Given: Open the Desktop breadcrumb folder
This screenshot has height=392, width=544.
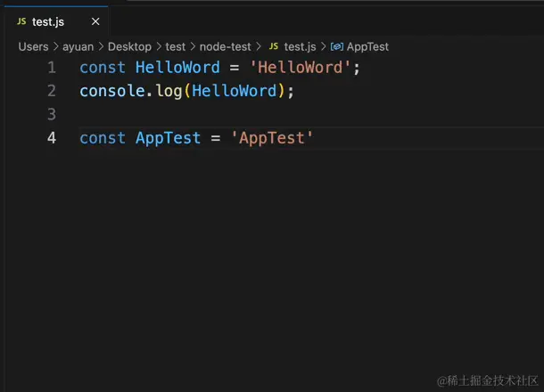Looking at the screenshot, I should pyautogui.click(x=129, y=46).
